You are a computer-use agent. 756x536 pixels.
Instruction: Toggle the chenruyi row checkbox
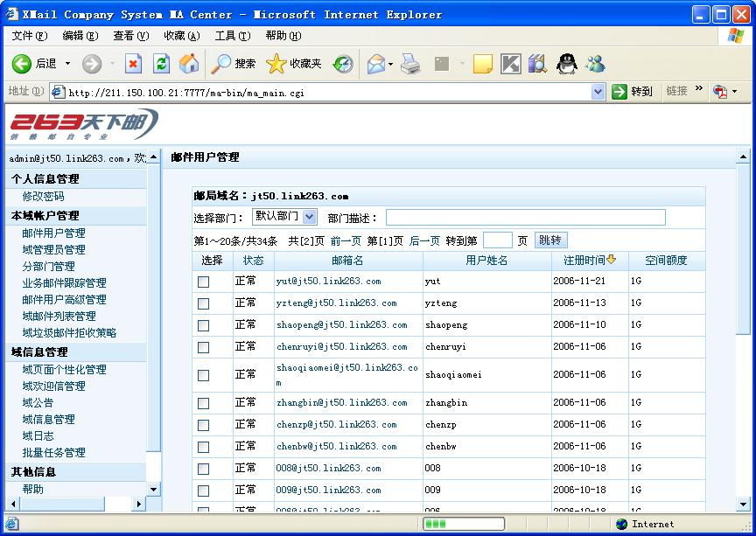tap(204, 347)
